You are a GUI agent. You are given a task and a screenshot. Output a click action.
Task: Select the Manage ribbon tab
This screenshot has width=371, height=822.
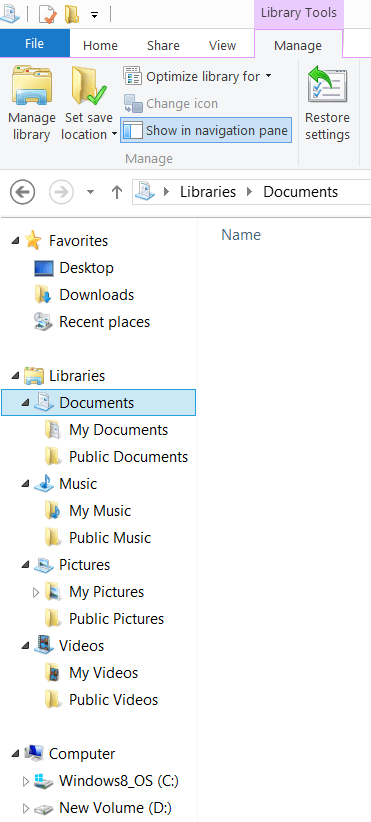click(x=298, y=46)
